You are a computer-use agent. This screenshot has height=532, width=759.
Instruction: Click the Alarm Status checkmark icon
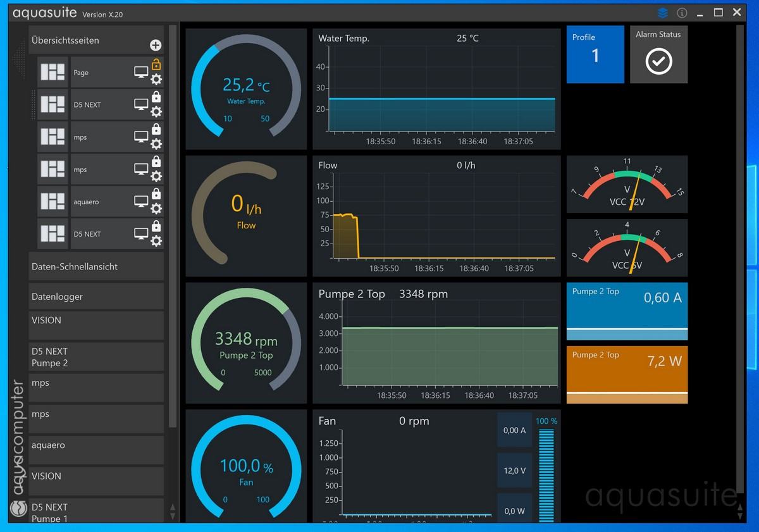[658, 61]
